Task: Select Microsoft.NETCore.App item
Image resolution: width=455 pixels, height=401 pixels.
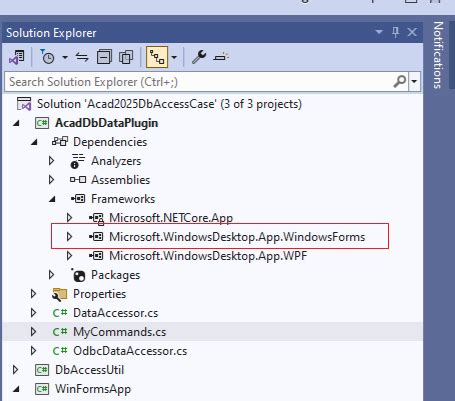Action: coord(171,218)
